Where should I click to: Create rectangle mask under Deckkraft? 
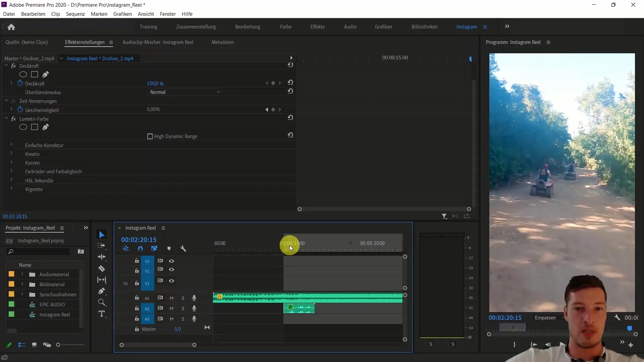(35, 74)
